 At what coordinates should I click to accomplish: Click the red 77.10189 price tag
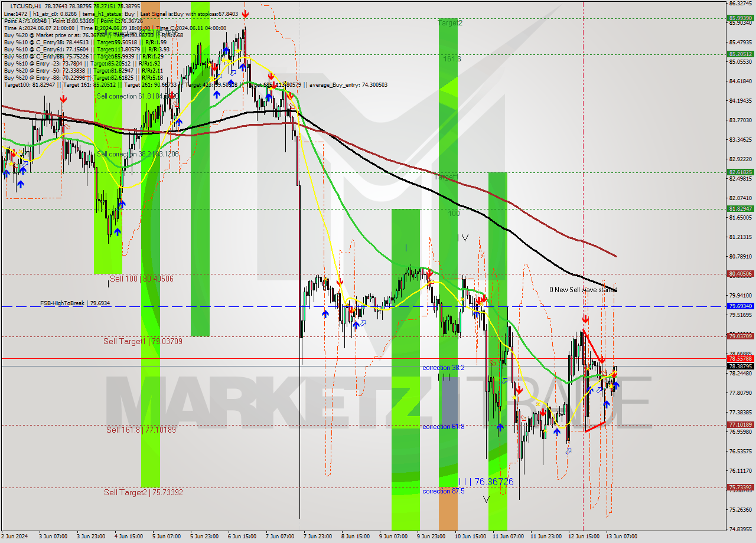pyautogui.click(x=741, y=424)
